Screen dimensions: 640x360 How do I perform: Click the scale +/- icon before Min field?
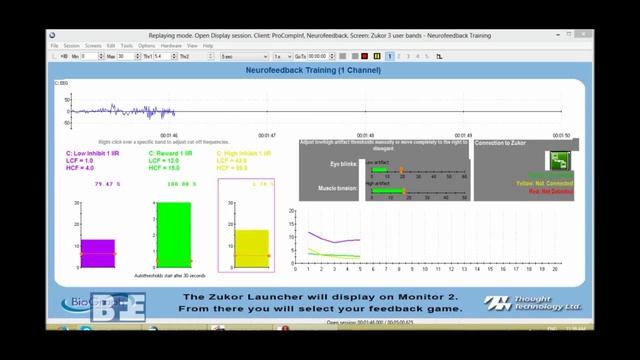(64, 56)
